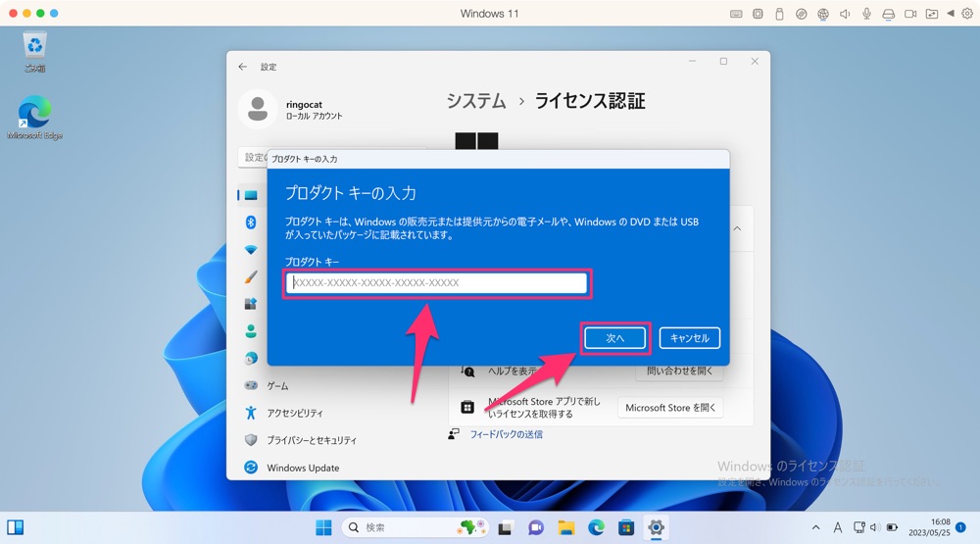
Task: Click the ヘルプを表示 help icon
Action: coord(467,371)
